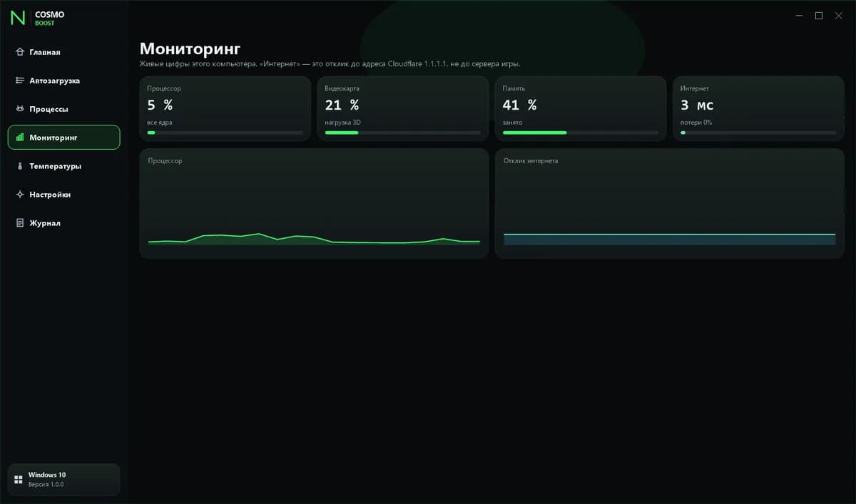Select the Процессор 5 % card
The height and width of the screenshot is (504, 856).
tap(225, 108)
